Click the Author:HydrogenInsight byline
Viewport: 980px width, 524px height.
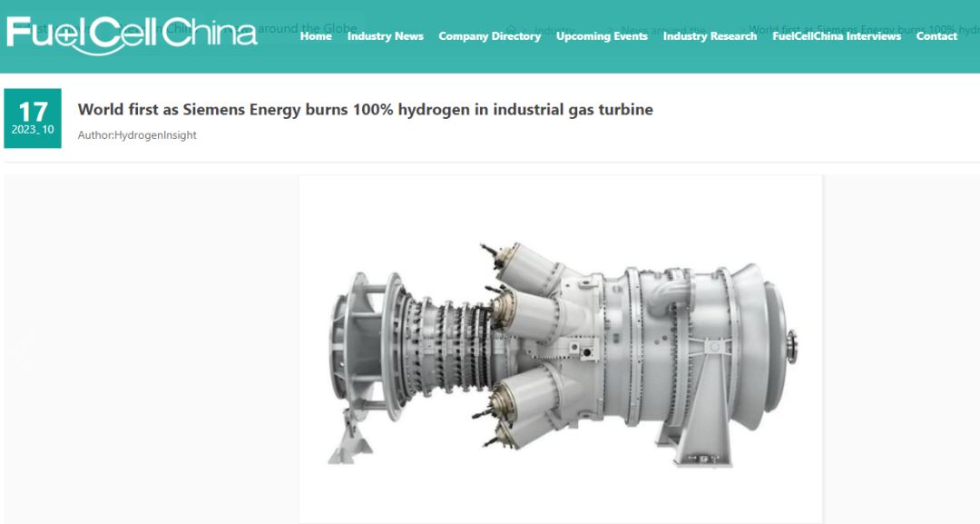point(137,135)
